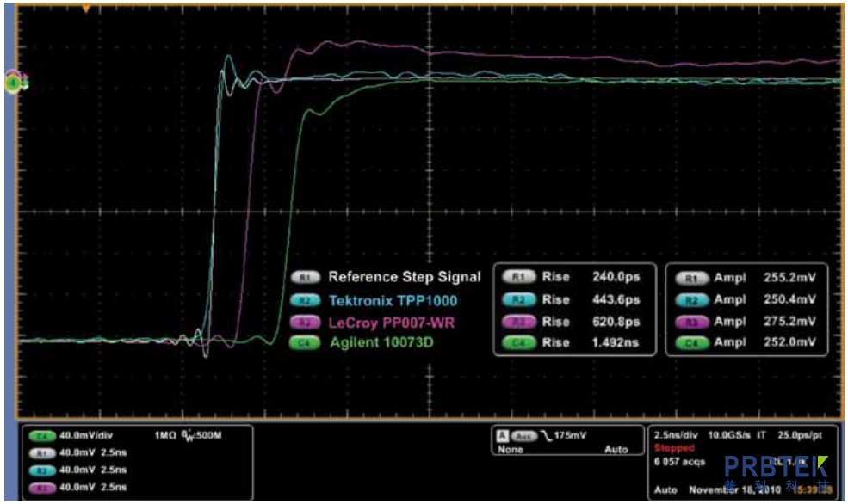Click the 10.0GS/s sample rate readout
Viewport: 848px width, 504px height.
[x=728, y=435]
